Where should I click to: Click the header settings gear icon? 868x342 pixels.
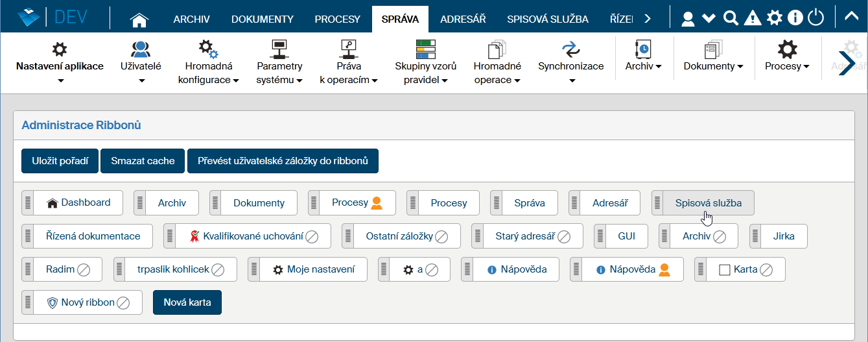(774, 19)
